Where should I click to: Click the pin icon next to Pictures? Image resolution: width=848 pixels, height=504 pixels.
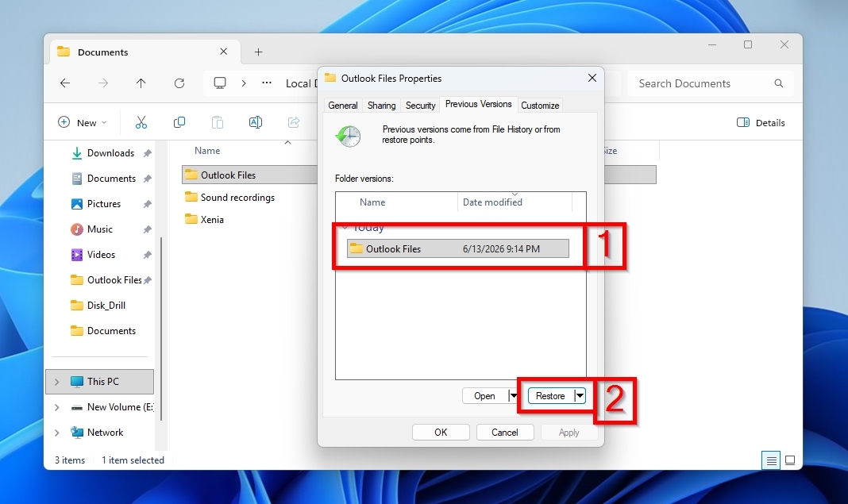[147, 204]
